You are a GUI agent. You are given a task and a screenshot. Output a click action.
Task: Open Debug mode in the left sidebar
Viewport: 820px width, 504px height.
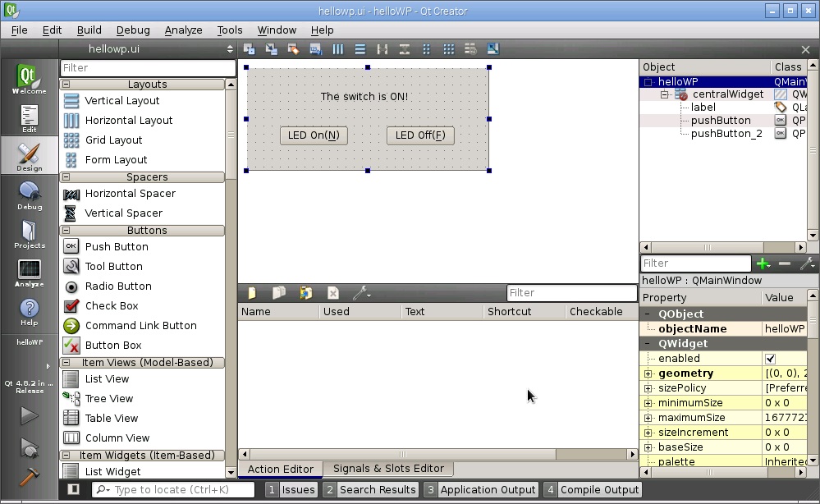30,196
